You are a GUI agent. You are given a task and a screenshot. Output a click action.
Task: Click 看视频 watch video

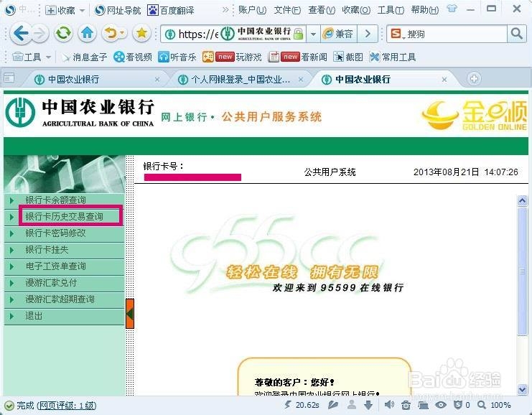(133, 57)
